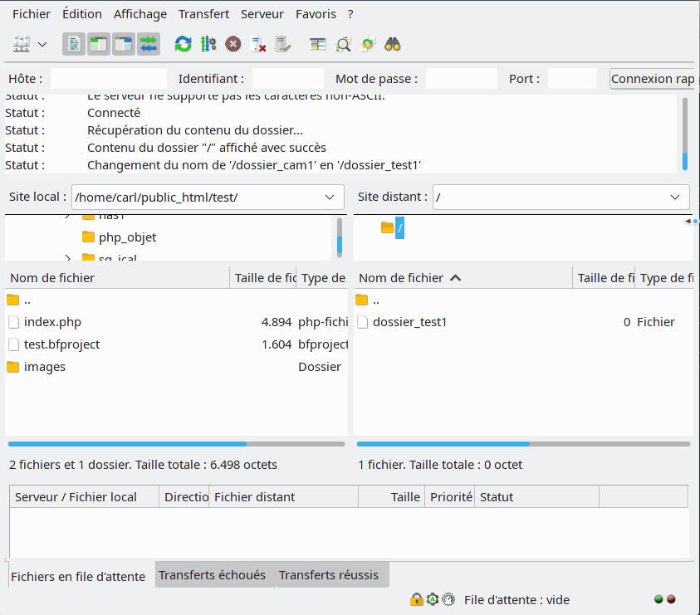Toggle the local directory tree view

click(99, 44)
